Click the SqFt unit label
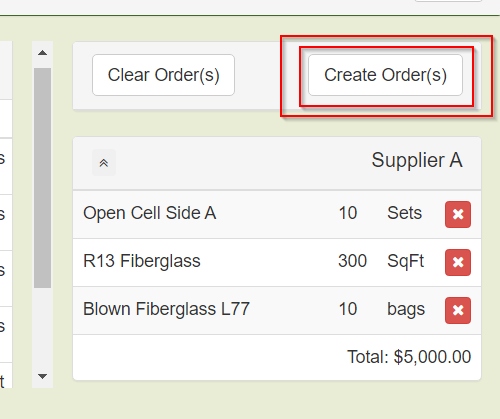 [406, 261]
